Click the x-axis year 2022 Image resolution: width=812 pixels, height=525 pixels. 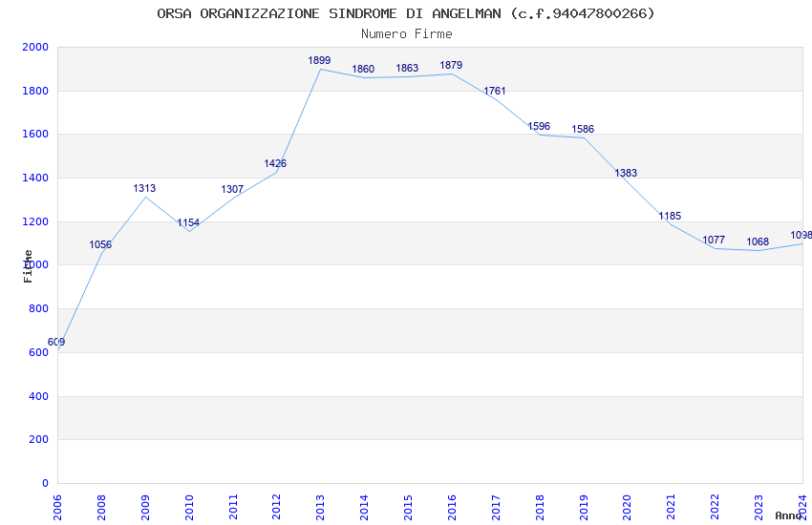[x=716, y=508]
